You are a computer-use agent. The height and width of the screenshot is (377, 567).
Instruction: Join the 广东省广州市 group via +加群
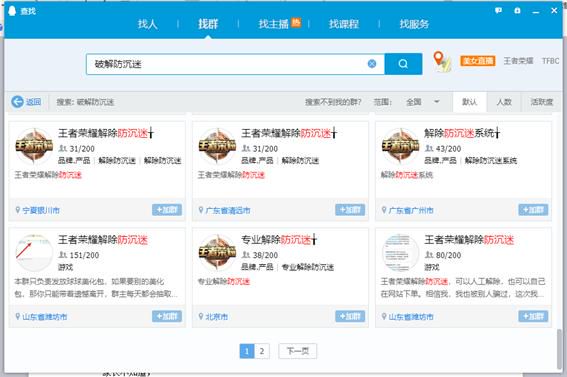pos(533,210)
